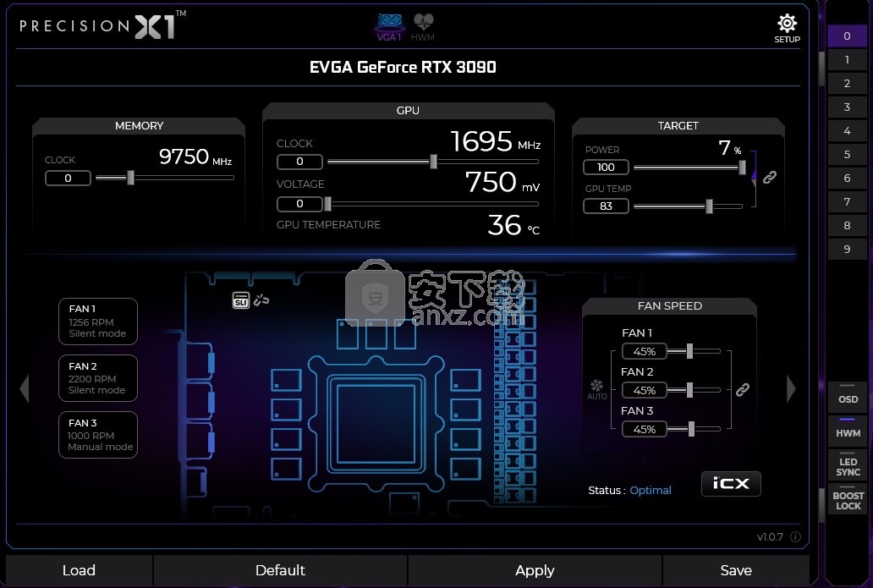Select profile slot 5
Screen dimensions: 873x588
pyautogui.click(x=847, y=154)
